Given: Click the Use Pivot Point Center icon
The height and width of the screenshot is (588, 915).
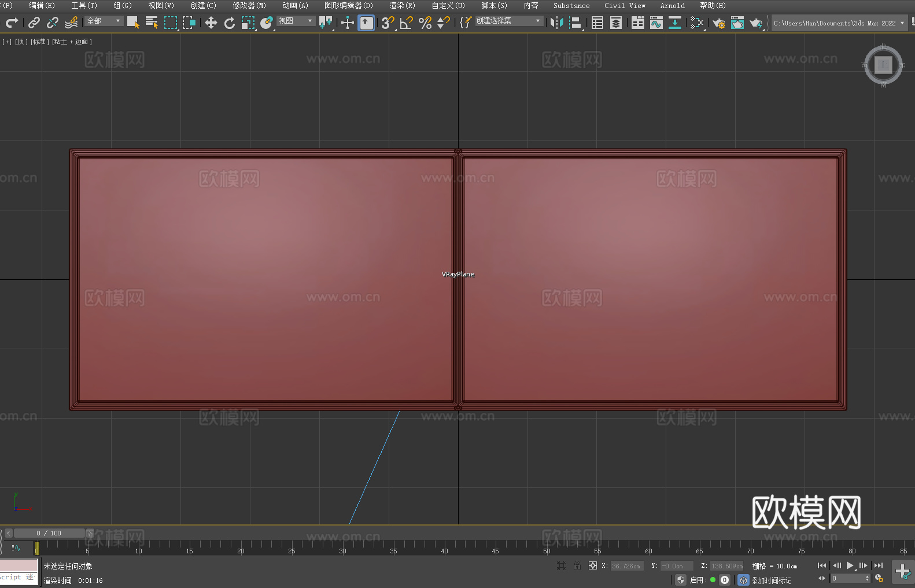Looking at the screenshot, I should click(326, 23).
